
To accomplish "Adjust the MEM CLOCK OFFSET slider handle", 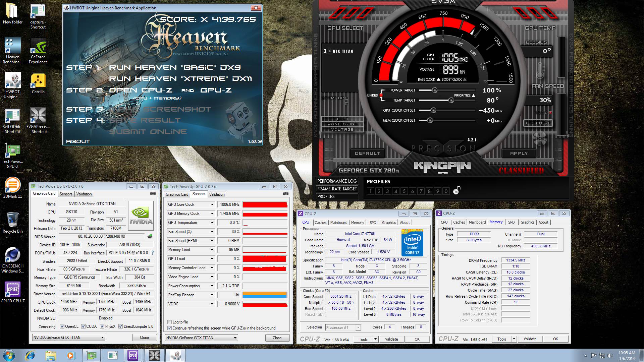I will click(x=430, y=120).
